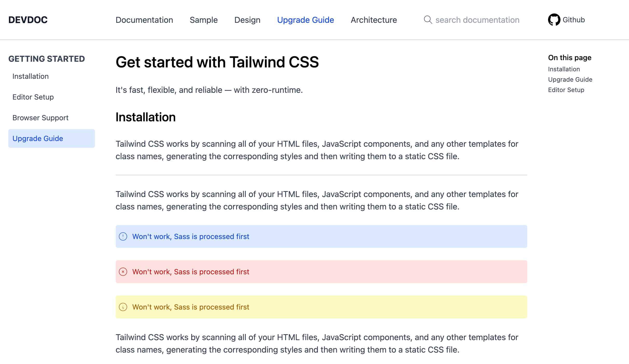Open the Documentation nav item
The width and height of the screenshot is (629, 364).
pos(144,20)
